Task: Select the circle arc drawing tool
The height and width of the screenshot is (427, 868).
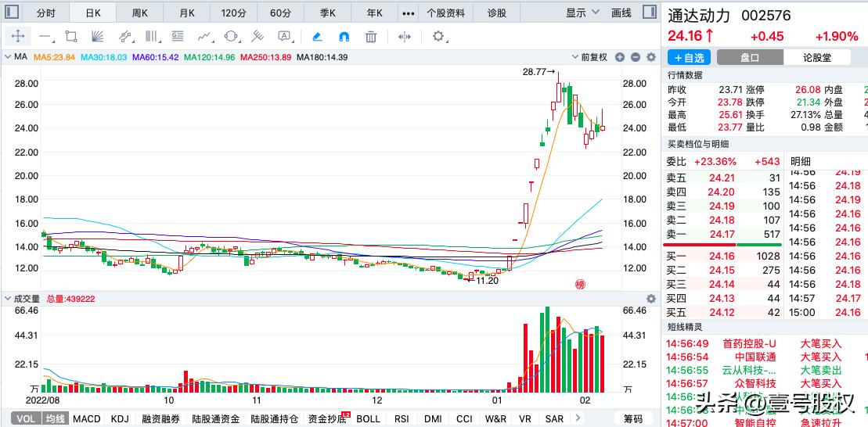Action: pyautogui.click(x=232, y=37)
